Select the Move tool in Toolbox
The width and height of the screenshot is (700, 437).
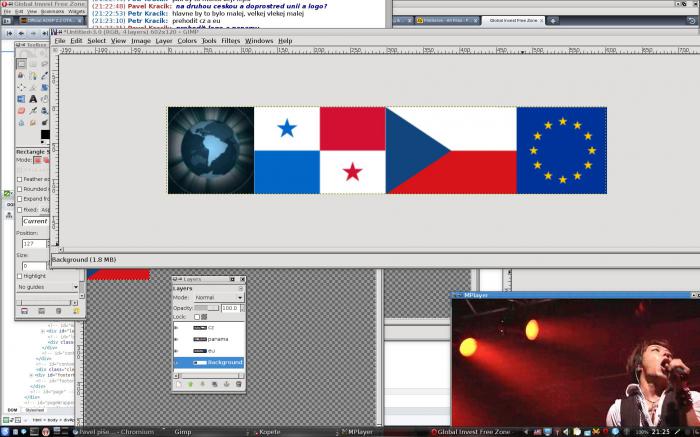point(21,87)
